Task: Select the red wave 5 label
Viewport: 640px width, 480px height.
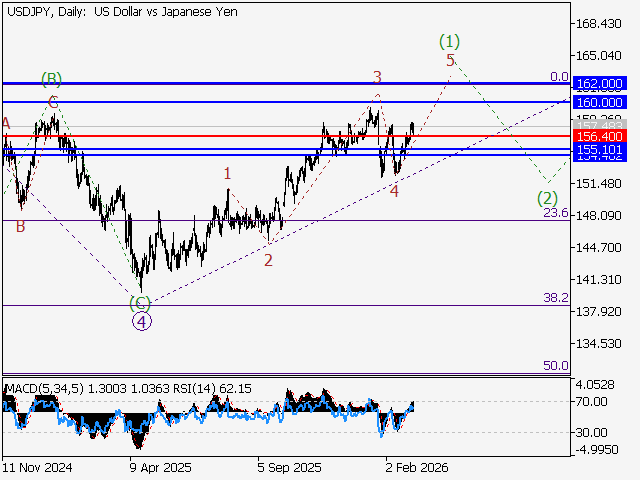Action: [x=451, y=61]
